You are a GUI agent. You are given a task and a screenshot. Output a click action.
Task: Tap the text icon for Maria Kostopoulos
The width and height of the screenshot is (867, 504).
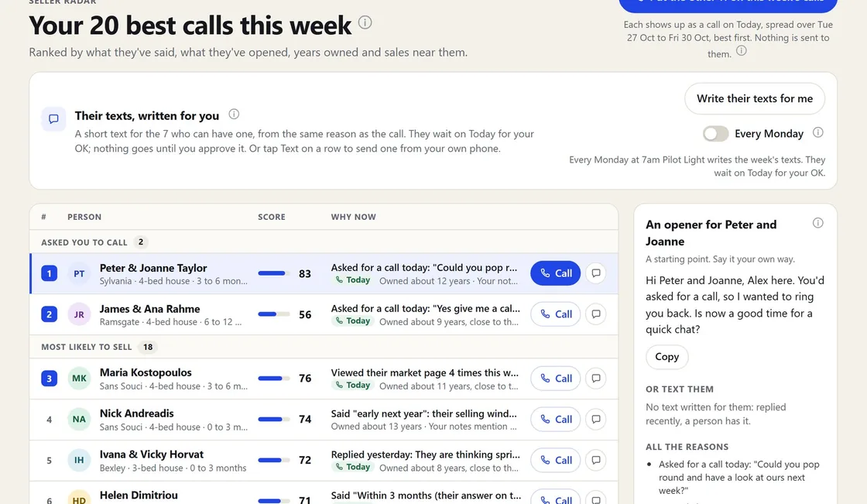[596, 379]
